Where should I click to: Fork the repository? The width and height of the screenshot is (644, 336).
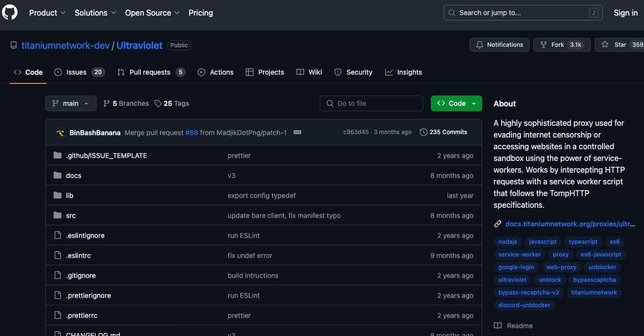click(562, 44)
